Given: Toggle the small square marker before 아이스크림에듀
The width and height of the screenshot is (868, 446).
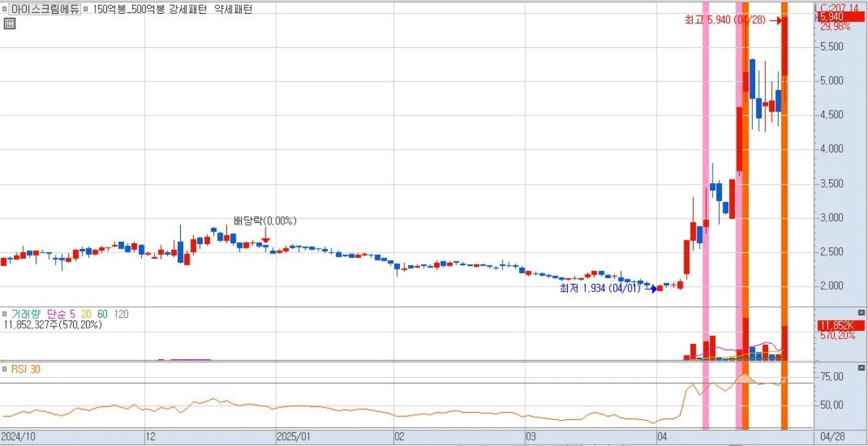Looking at the screenshot, I should (5, 9).
